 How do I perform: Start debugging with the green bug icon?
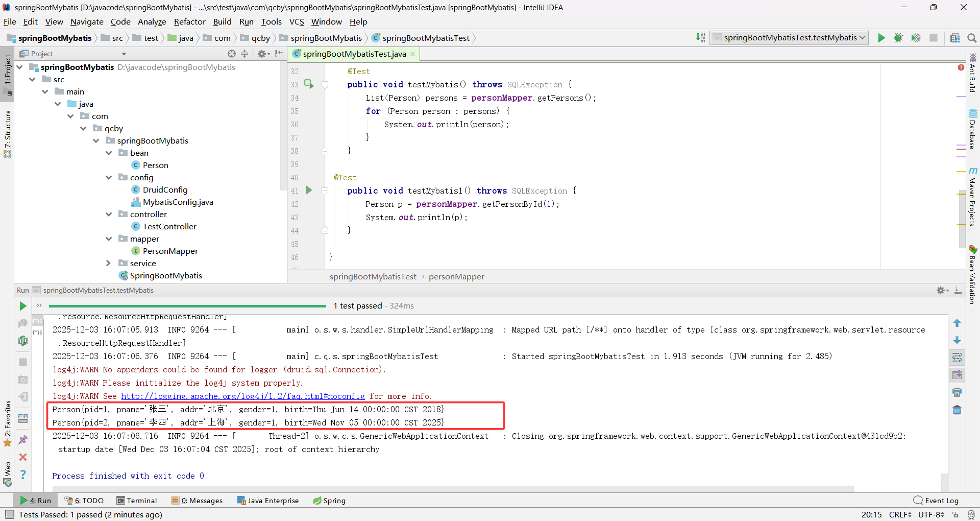[x=899, y=38]
